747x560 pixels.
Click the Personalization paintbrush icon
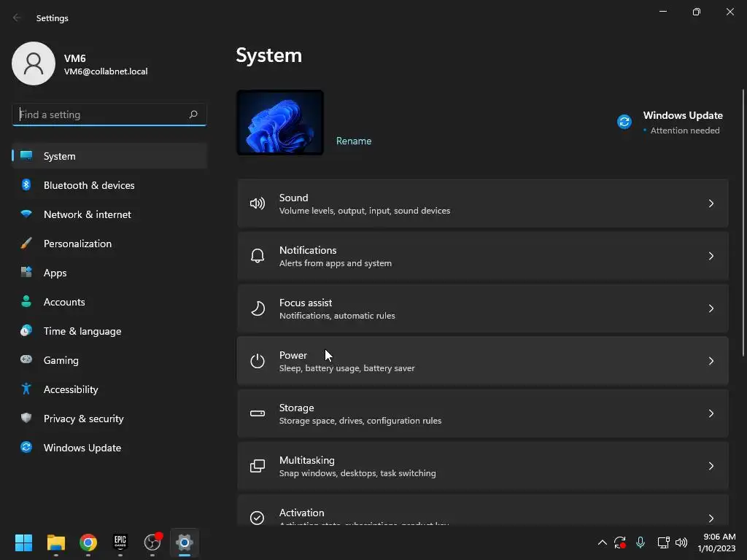coord(26,244)
